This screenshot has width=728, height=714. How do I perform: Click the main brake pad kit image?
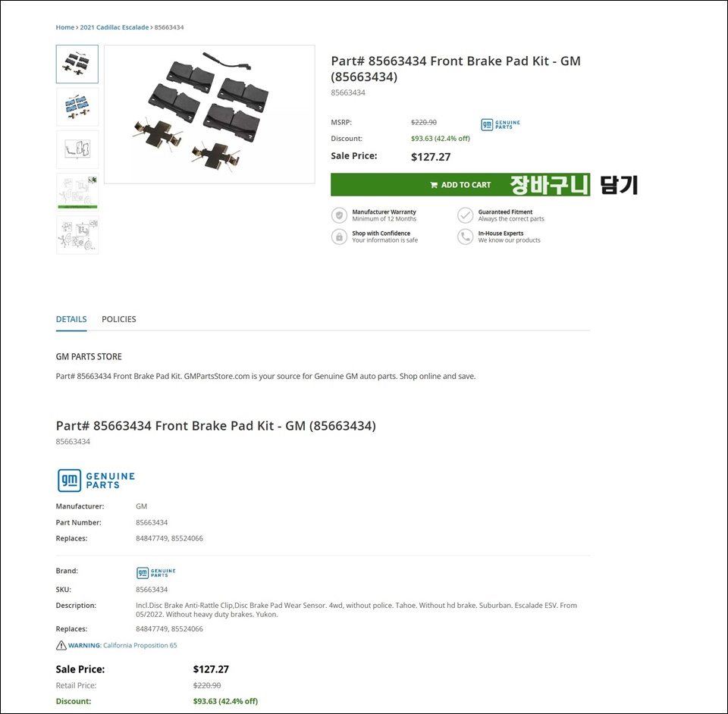(x=209, y=114)
